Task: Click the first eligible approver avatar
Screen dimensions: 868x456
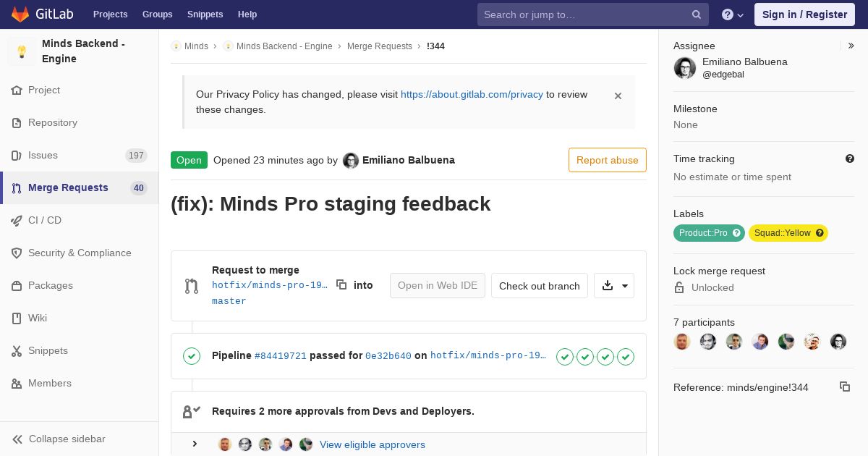Action: pyautogui.click(x=225, y=444)
